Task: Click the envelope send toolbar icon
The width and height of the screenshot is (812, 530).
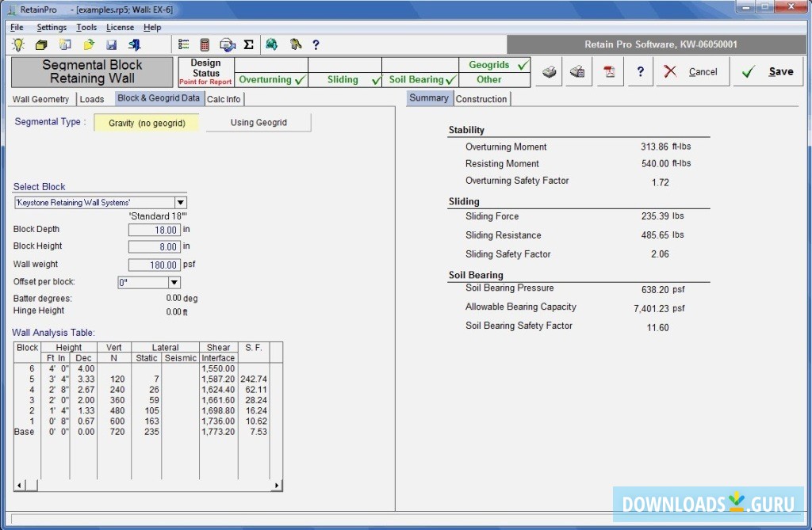Action: 228,45
